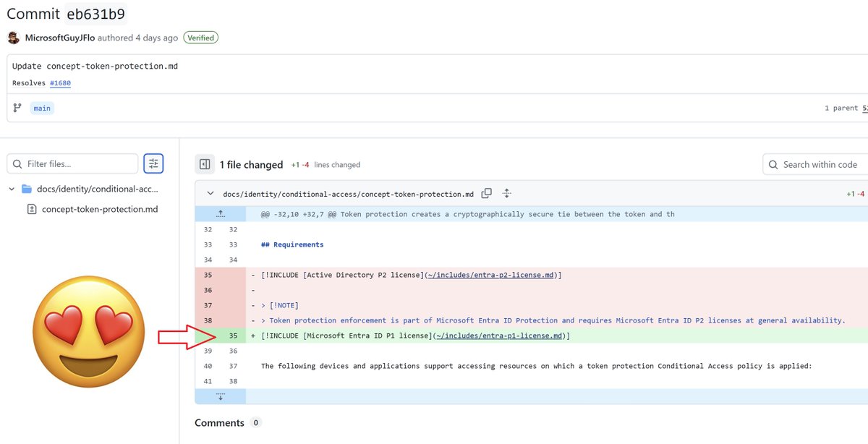868x444 pixels.
Task: Click the Verified badge
Action: 200,38
